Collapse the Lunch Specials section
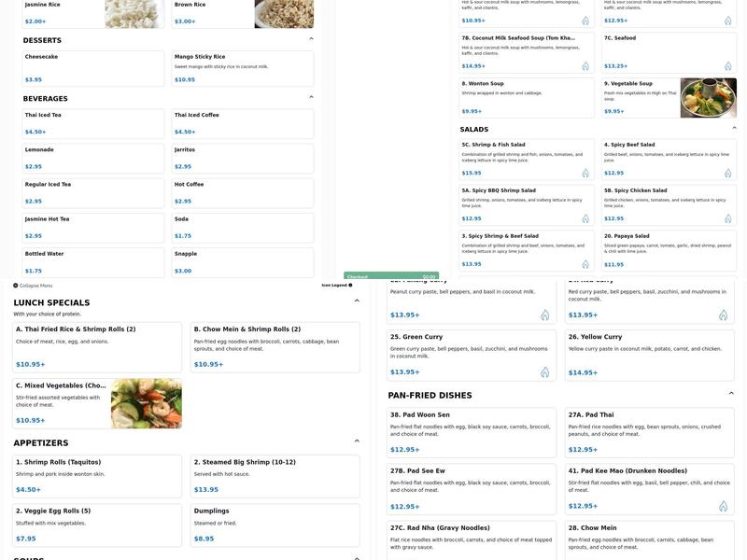Viewport: 747px width, 560px height. point(357,301)
